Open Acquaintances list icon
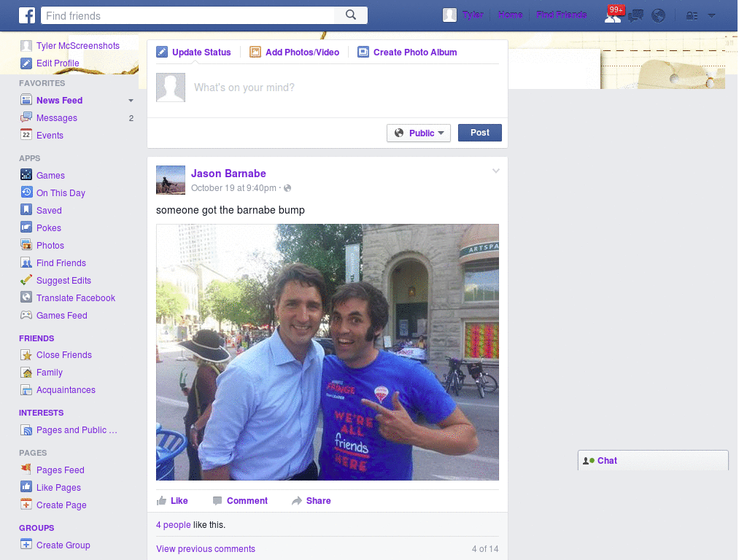The width and height of the screenshot is (747, 560). pos(26,390)
